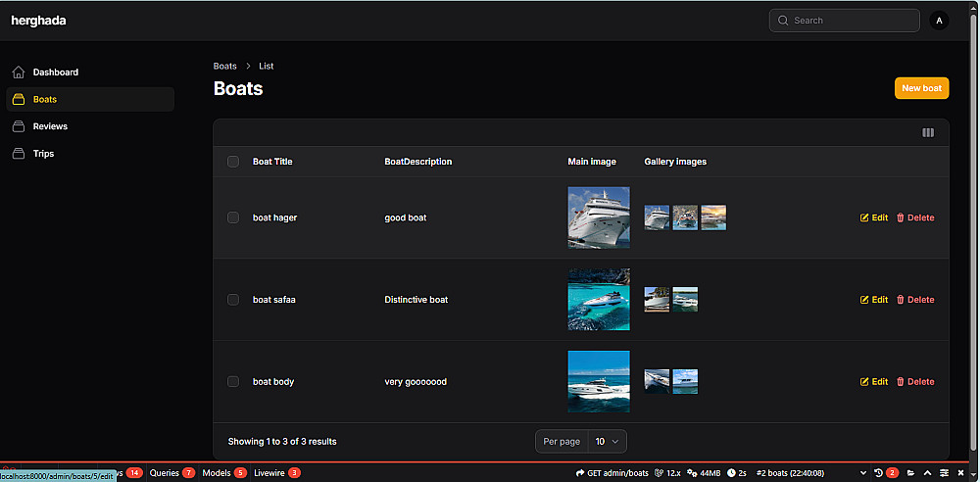Click trash icon for boat hager
The width and height of the screenshot is (980, 482).
(x=900, y=217)
